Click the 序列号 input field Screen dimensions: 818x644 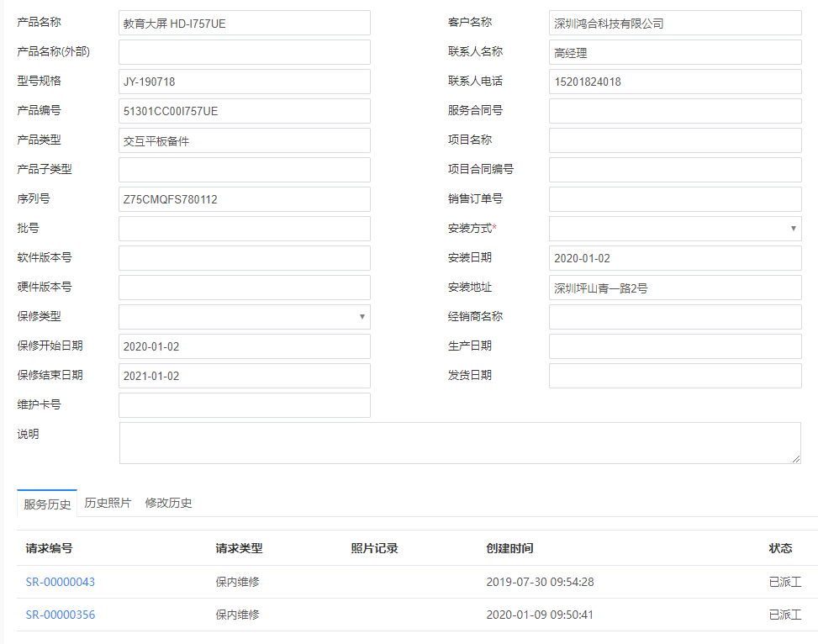pyautogui.click(x=244, y=198)
